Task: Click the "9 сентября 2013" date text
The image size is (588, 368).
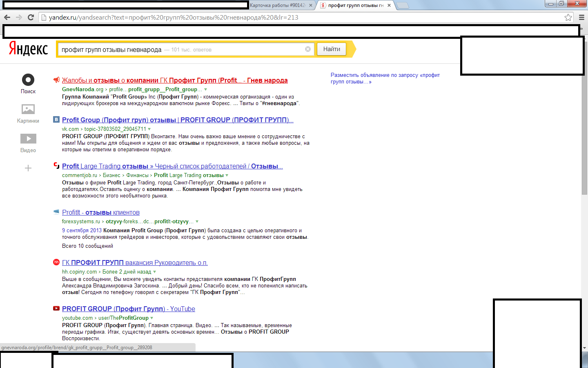Action: click(x=82, y=230)
